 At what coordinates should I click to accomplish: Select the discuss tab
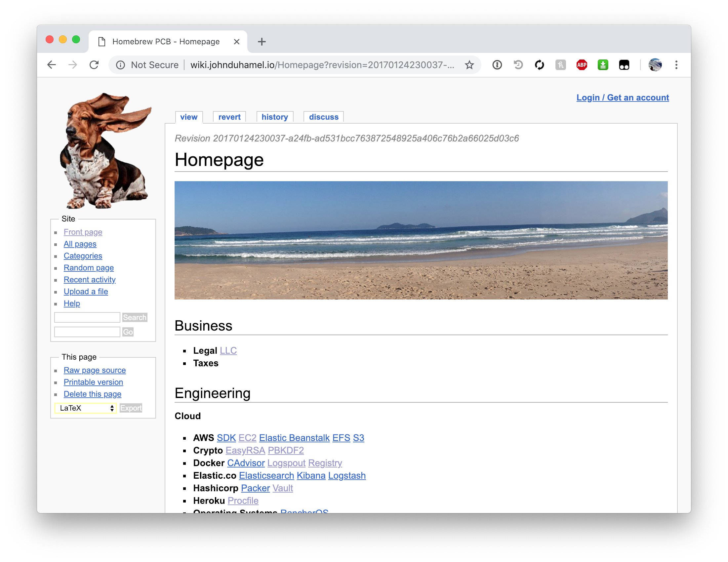[x=323, y=117]
